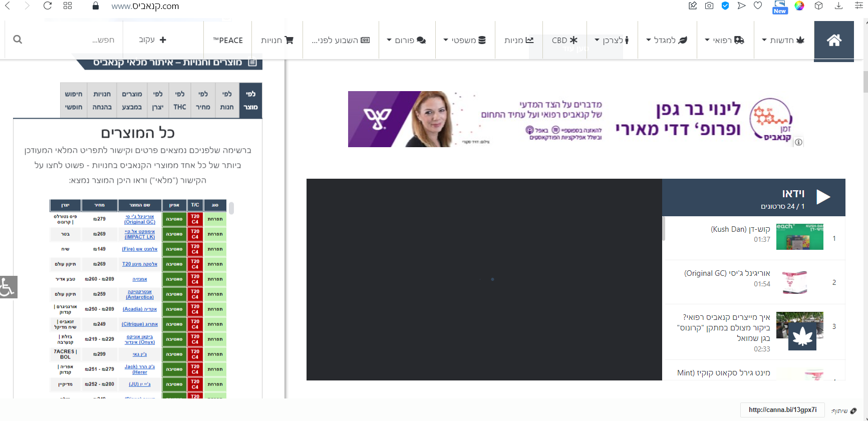Open the Antarctica product link

pyautogui.click(x=140, y=294)
